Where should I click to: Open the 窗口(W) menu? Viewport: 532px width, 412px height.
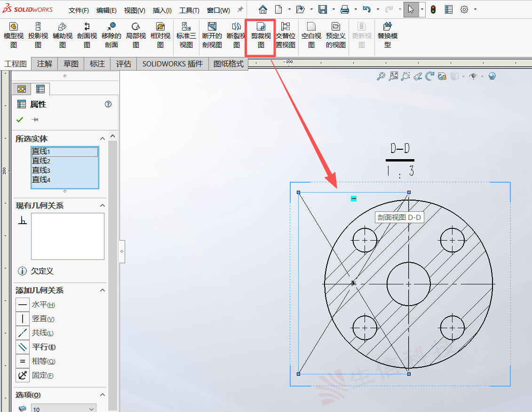click(x=219, y=10)
